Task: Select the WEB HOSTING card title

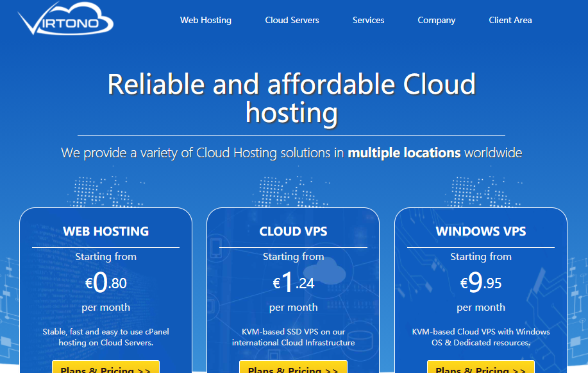Action: tap(106, 231)
